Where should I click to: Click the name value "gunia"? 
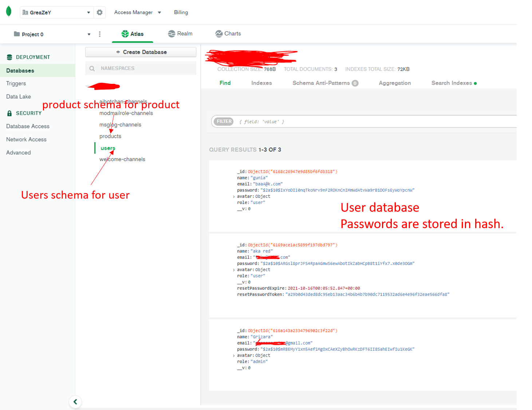click(259, 178)
